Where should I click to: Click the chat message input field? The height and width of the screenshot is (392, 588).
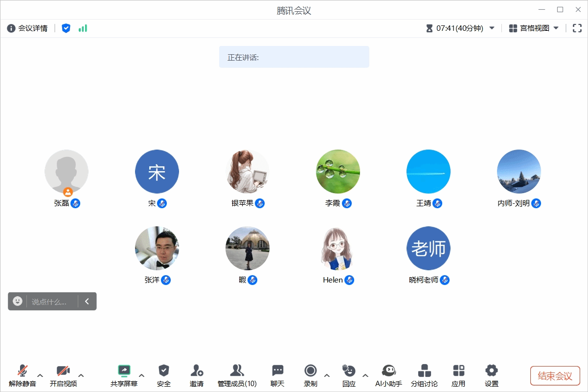51,302
